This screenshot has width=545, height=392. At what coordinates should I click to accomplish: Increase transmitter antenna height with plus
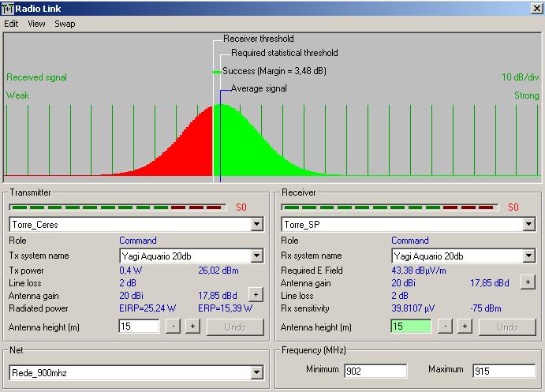click(x=193, y=327)
